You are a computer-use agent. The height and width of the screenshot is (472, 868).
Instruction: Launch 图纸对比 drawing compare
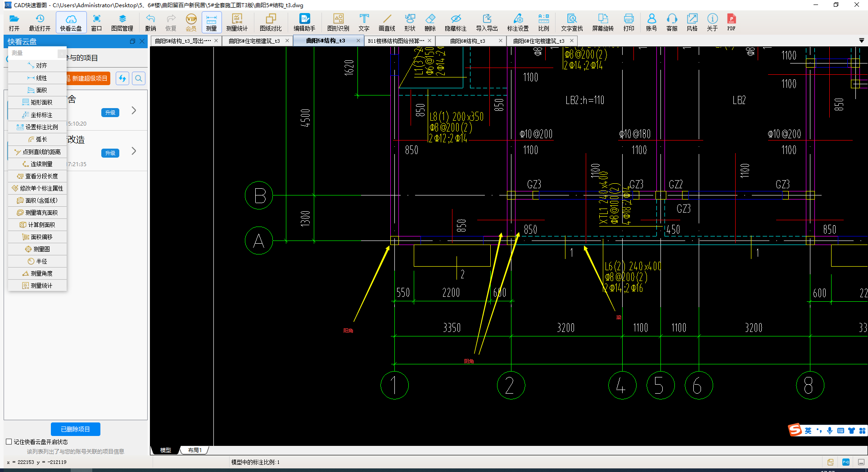coord(271,22)
